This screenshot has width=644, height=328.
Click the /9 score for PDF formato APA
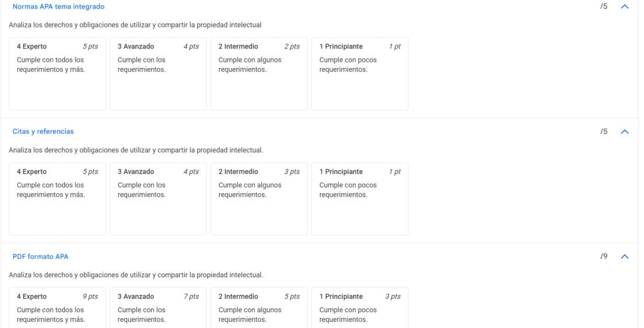pyautogui.click(x=604, y=256)
